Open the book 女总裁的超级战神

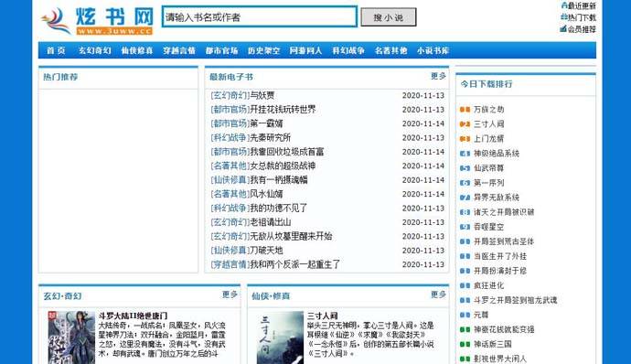(283, 166)
